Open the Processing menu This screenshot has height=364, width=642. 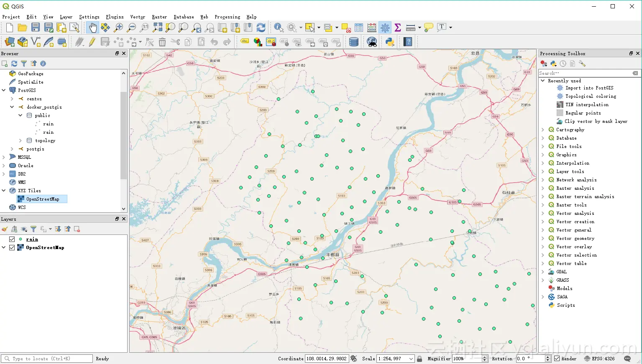coord(227,17)
